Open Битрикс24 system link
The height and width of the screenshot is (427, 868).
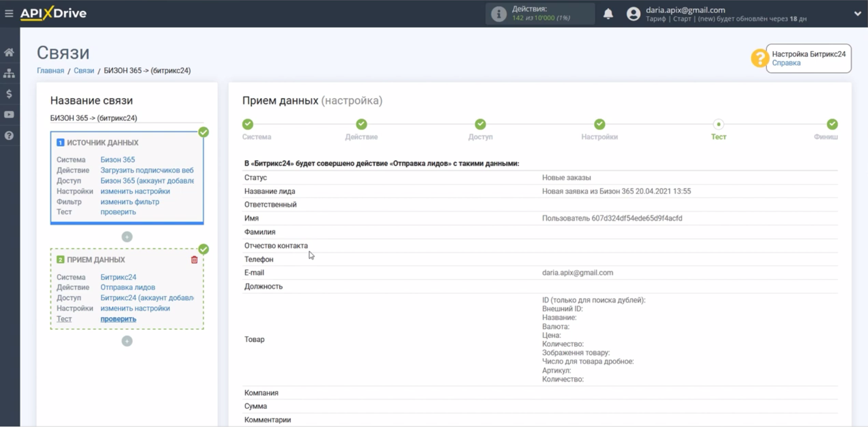(118, 277)
